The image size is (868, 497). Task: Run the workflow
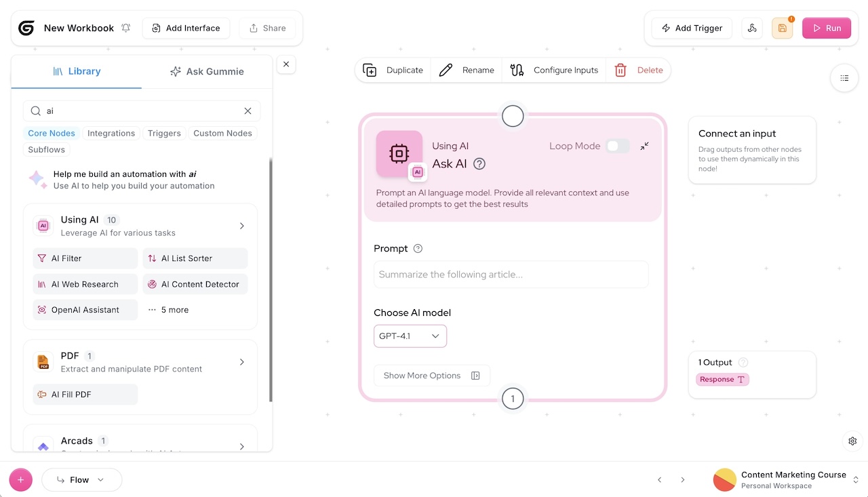[827, 28]
